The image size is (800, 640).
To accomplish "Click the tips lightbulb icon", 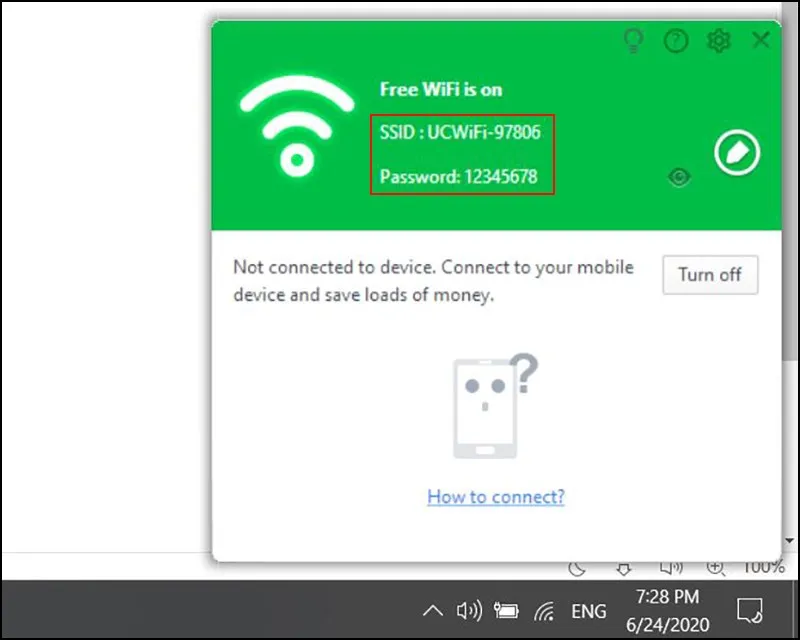I will (633, 41).
